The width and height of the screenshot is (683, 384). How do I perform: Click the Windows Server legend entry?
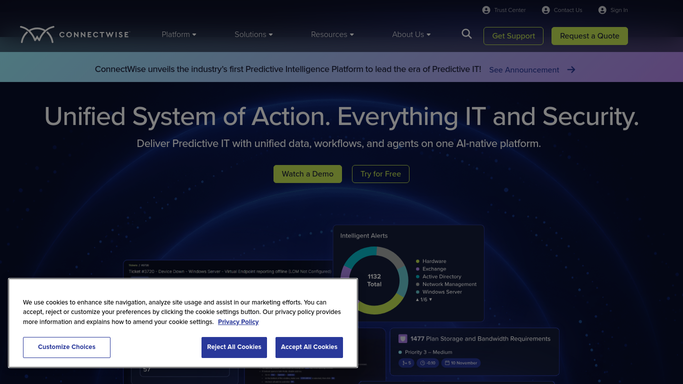439,292
